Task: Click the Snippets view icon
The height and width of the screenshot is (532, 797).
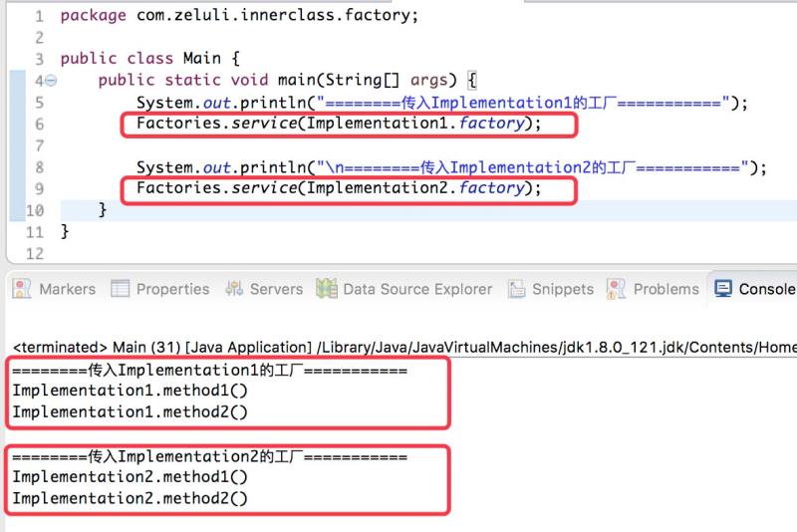Action: pos(517,289)
